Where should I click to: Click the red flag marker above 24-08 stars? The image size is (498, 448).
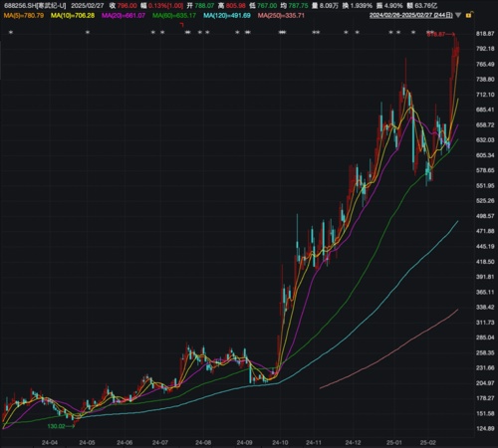coord(181,25)
